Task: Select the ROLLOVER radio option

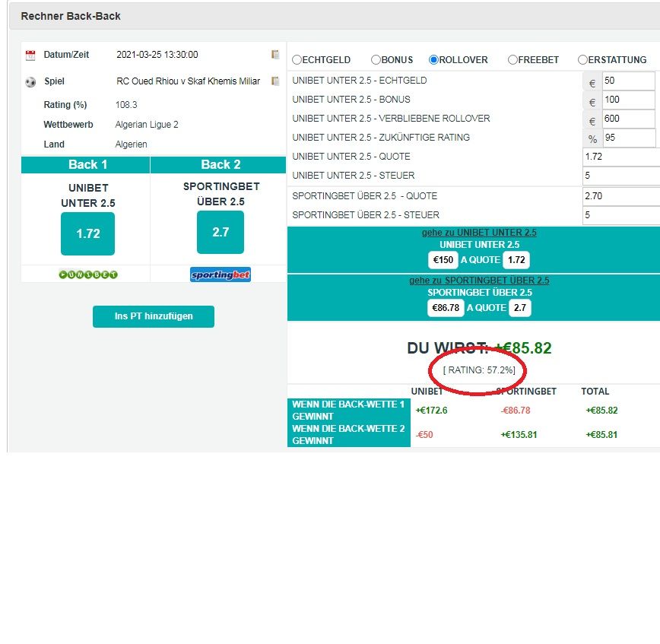Action: click(x=433, y=60)
